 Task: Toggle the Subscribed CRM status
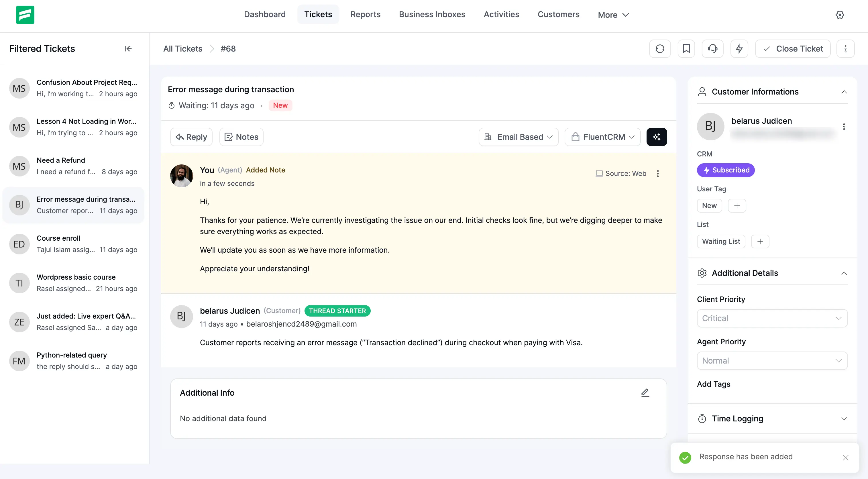[725, 170]
